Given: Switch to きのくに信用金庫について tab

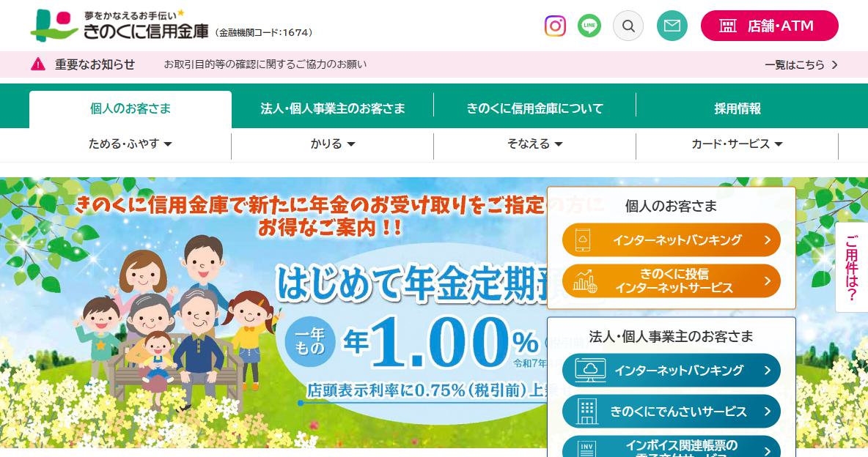Looking at the screenshot, I should pos(534,108).
